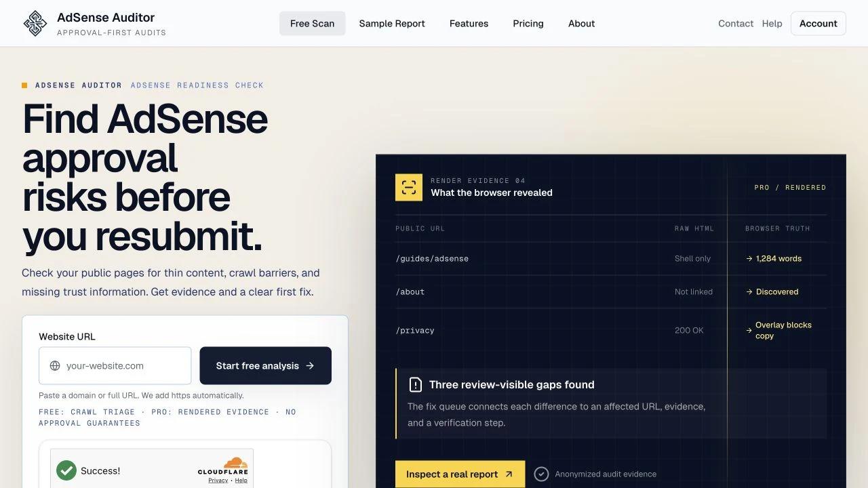Click the What the browser revealed title

coord(492,193)
